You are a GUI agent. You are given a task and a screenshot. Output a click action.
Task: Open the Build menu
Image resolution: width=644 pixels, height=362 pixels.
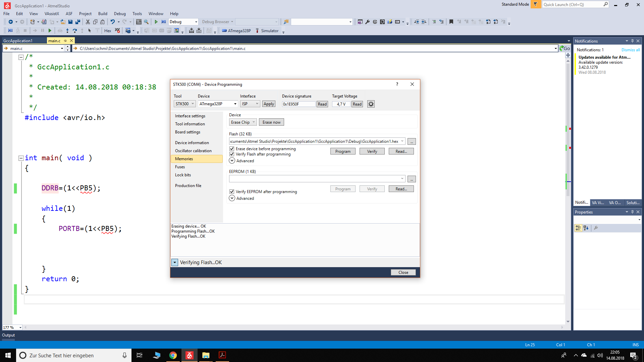(103, 14)
